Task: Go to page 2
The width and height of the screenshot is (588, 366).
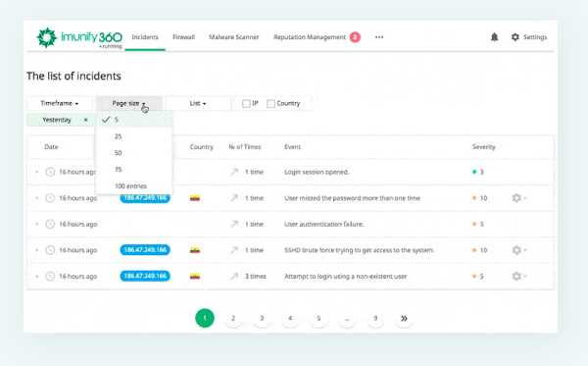Action: tap(233, 318)
